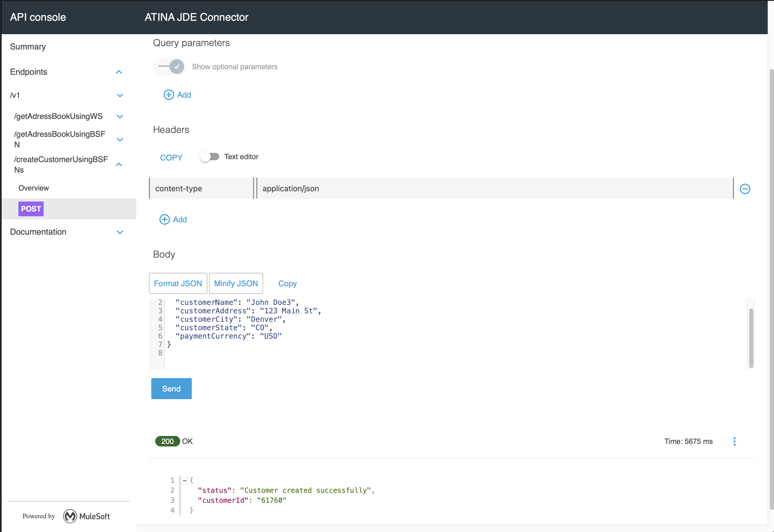Expand the Documentation section

click(x=120, y=232)
